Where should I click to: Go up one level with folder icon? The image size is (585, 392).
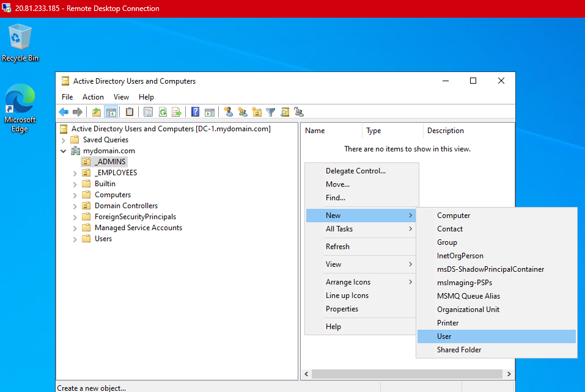coord(97,112)
